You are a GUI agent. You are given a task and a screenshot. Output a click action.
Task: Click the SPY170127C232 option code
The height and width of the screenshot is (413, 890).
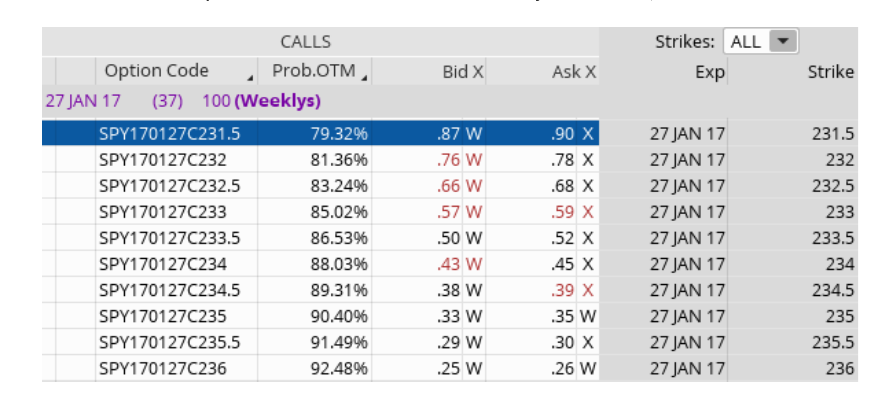click(163, 160)
